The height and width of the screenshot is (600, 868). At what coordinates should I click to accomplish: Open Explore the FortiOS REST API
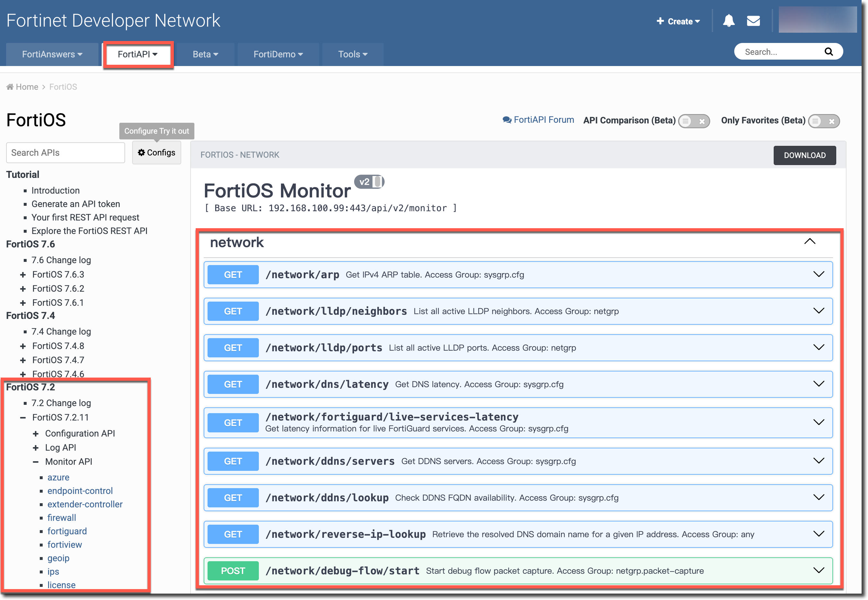click(89, 231)
